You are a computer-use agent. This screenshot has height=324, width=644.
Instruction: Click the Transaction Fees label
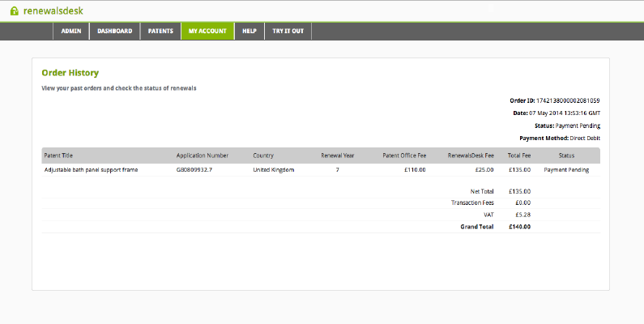pyautogui.click(x=472, y=202)
